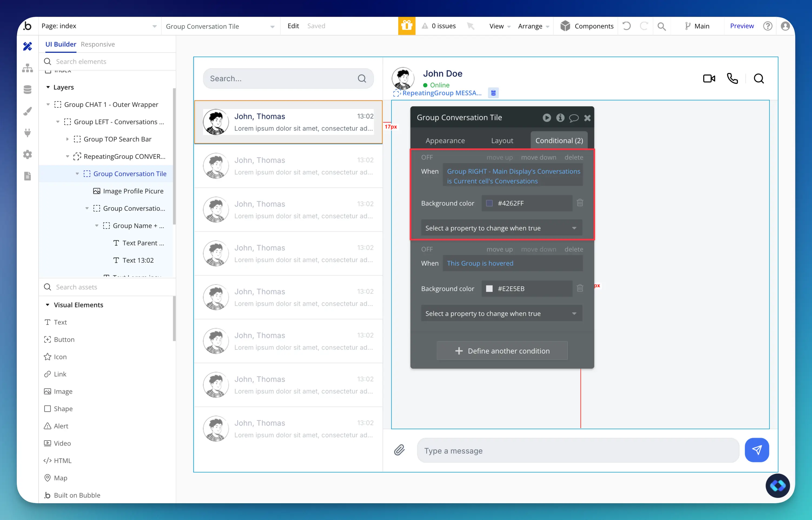812x520 pixels.
Task: Open the Settings gear icon
Action: pyautogui.click(x=27, y=154)
